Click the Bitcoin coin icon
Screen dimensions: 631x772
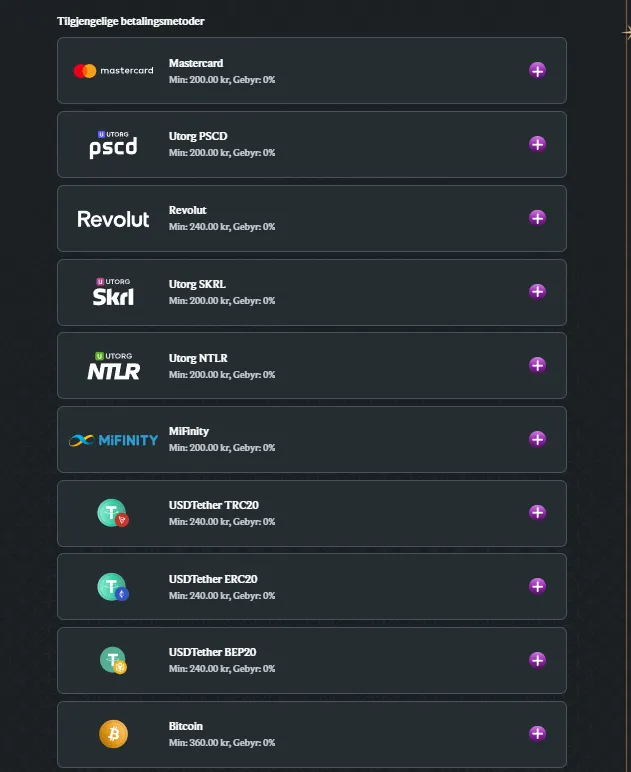(113, 735)
